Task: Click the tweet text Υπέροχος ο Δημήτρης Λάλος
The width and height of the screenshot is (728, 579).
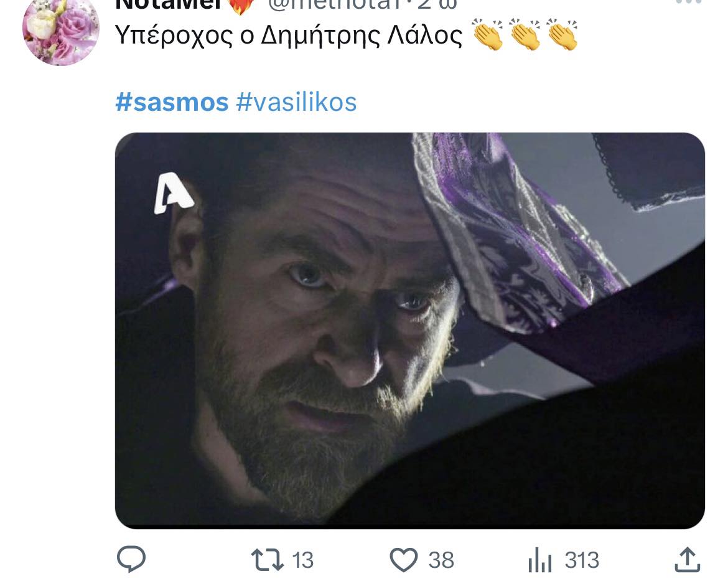Action: tap(288, 35)
